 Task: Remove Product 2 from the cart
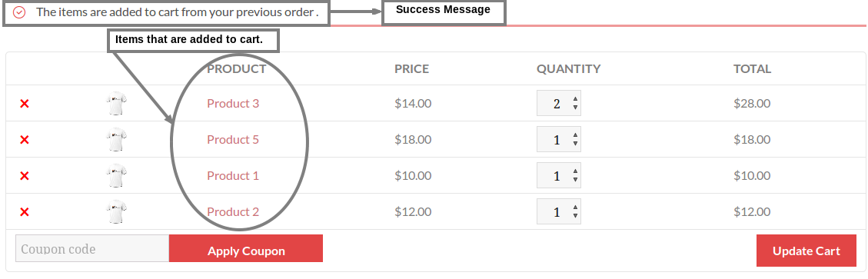click(x=25, y=212)
